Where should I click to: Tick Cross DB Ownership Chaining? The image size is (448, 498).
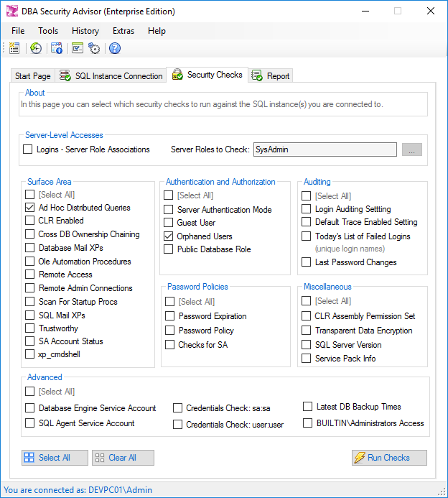pos(30,234)
